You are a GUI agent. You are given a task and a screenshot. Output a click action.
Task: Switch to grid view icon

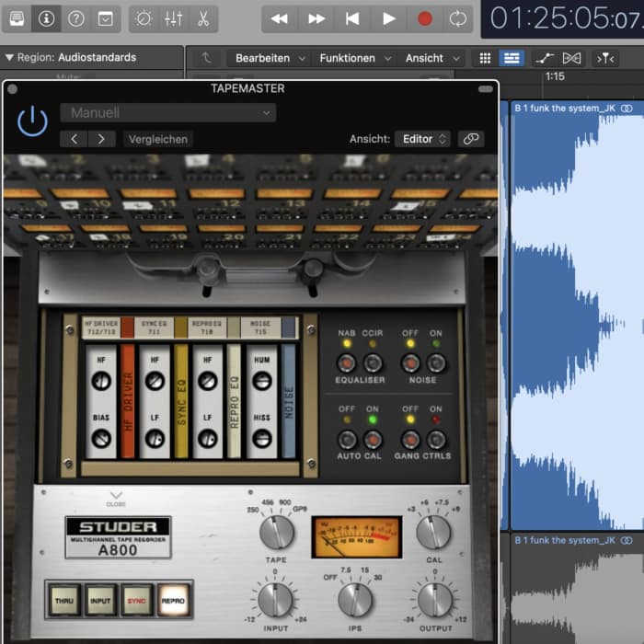[485, 58]
